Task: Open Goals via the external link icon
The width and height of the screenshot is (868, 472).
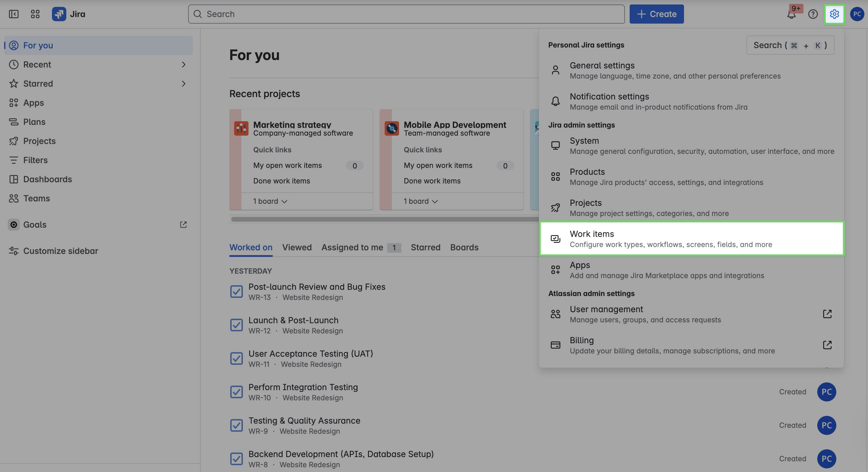Action: pyautogui.click(x=183, y=225)
